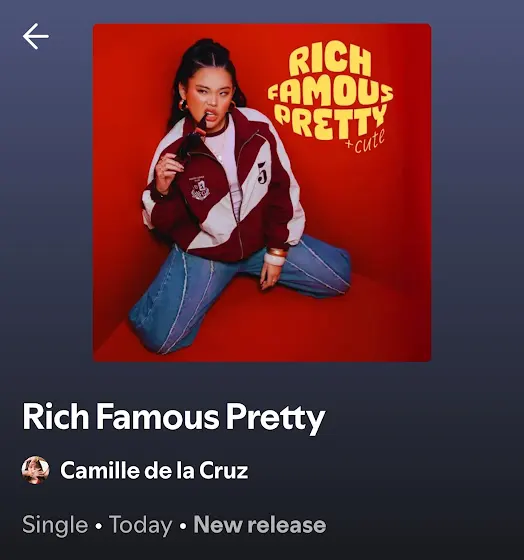Click the crest patch on the maroon jacket
Image resolution: width=524 pixels, height=560 pixels.
tap(201, 188)
